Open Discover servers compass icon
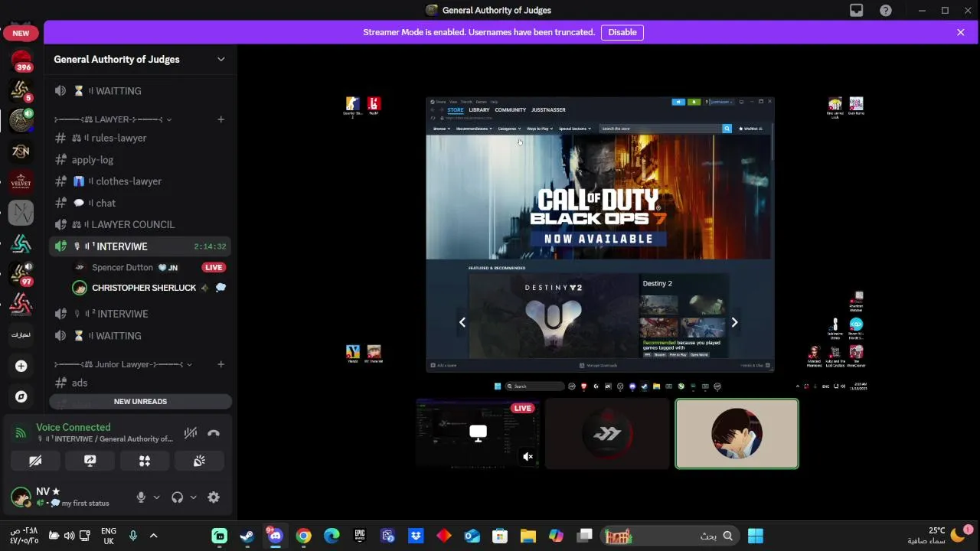This screenshot has height=551, width=980. click(21, 396)
